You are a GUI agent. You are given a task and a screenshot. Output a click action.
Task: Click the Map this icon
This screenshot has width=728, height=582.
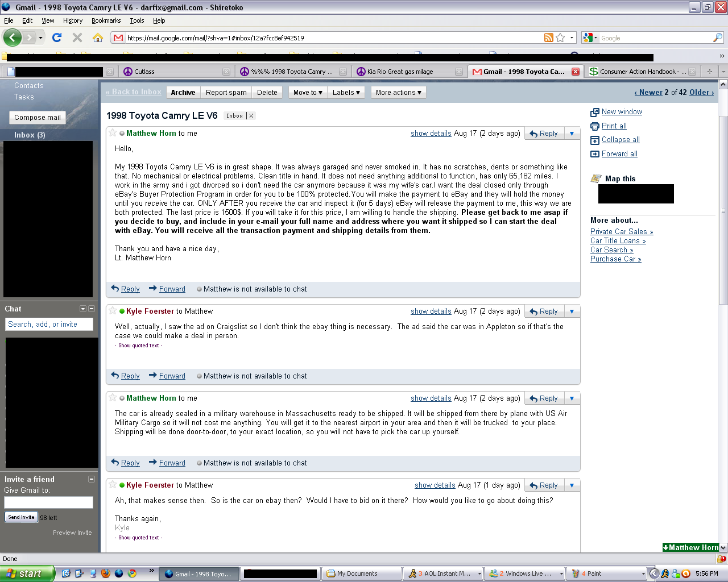(596, 178)
